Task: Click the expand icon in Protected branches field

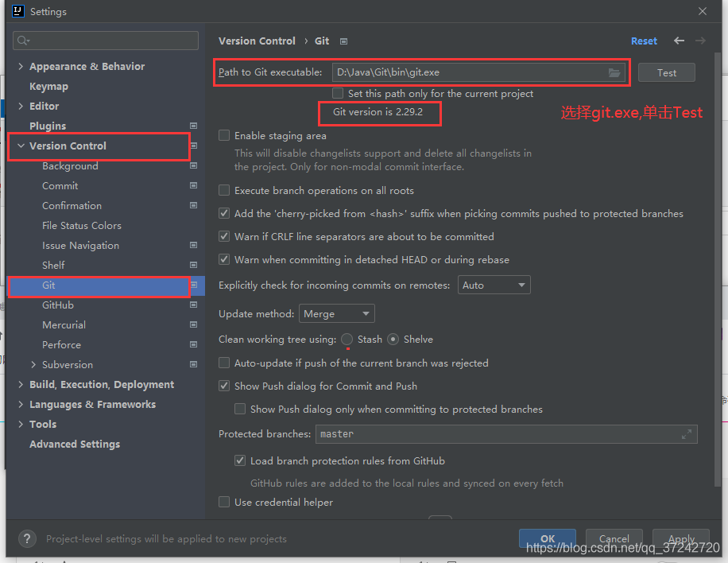Action: click(x=686, y=434)
